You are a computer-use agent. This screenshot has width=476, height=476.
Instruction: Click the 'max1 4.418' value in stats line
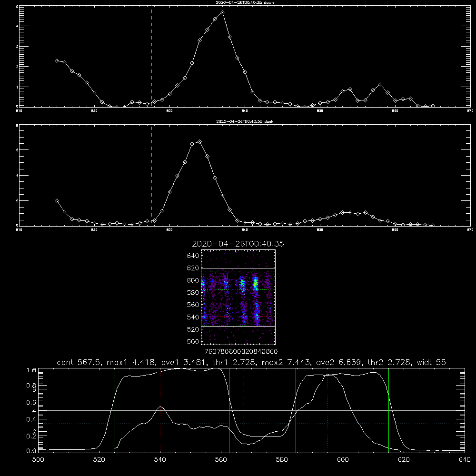(128, 362)
